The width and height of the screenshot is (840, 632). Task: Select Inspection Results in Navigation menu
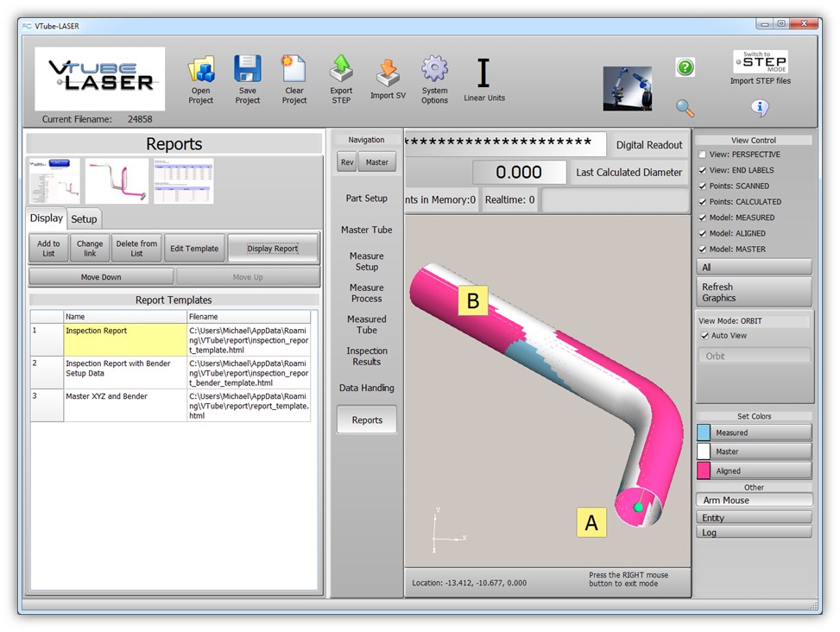pyautogui.click(x=367, y=356)
